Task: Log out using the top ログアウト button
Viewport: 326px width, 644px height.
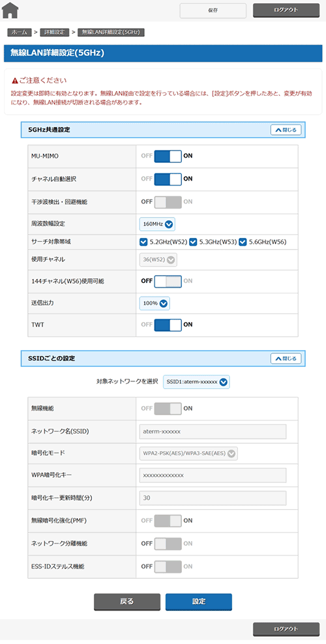Action: (286, 10)
